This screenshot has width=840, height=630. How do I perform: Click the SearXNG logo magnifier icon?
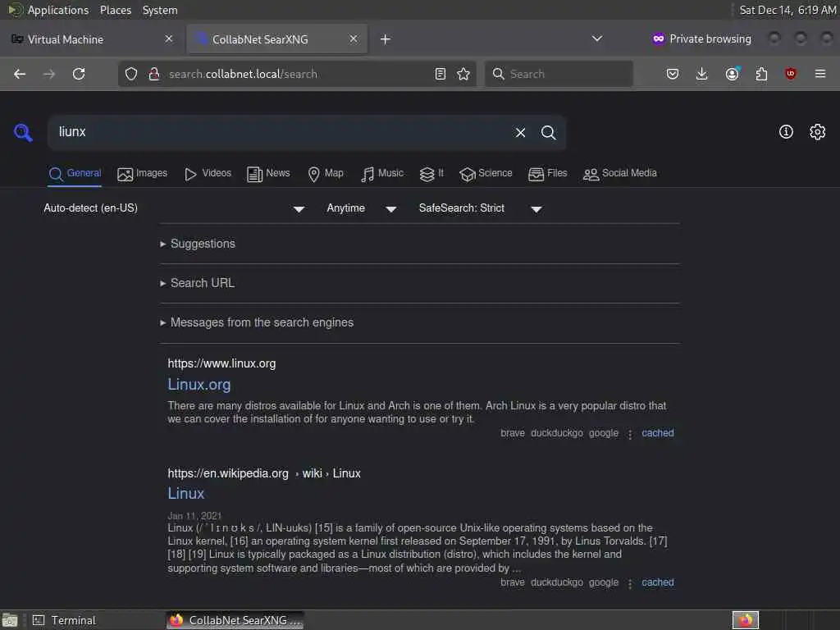23,132
